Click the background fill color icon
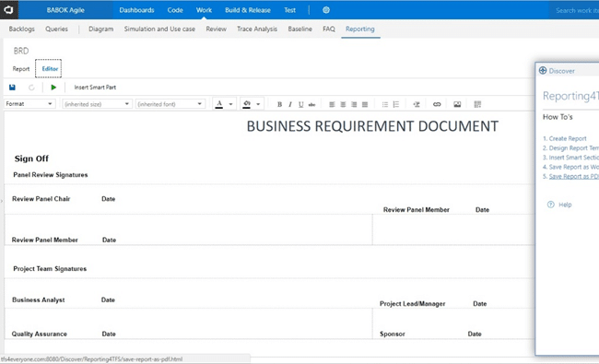 point(247,104)
